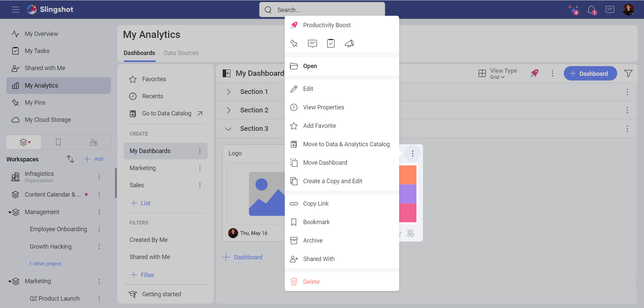Open the filter funnel icon
Viewport: 644px width, 308px height.
628,73
